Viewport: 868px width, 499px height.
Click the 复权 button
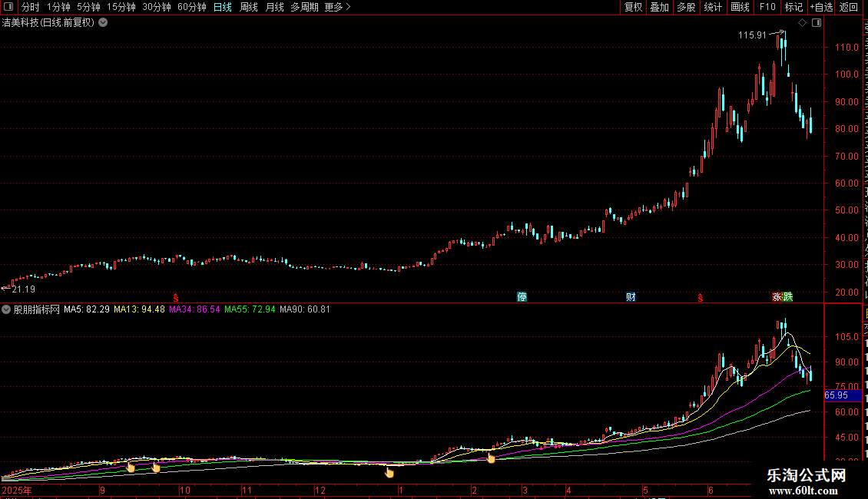coord(633,7)
